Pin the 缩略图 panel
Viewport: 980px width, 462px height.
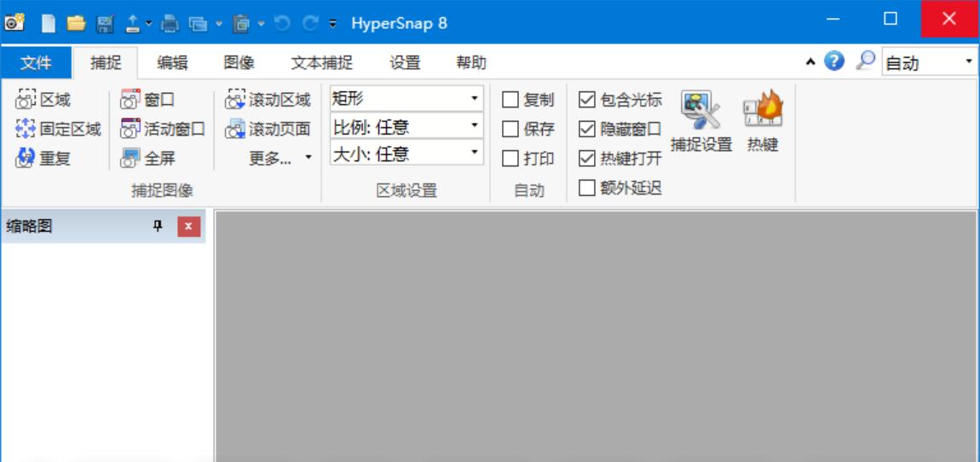coord(159,226)
